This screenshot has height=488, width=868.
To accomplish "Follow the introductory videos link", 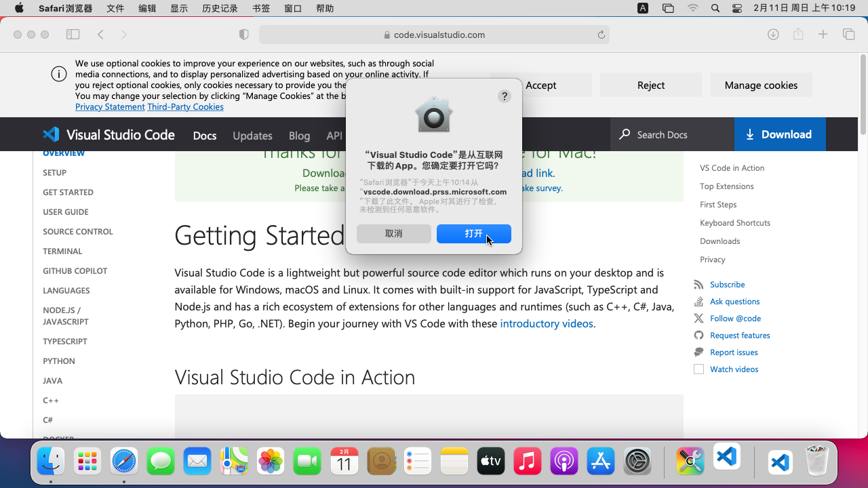I will click(547, 324).
